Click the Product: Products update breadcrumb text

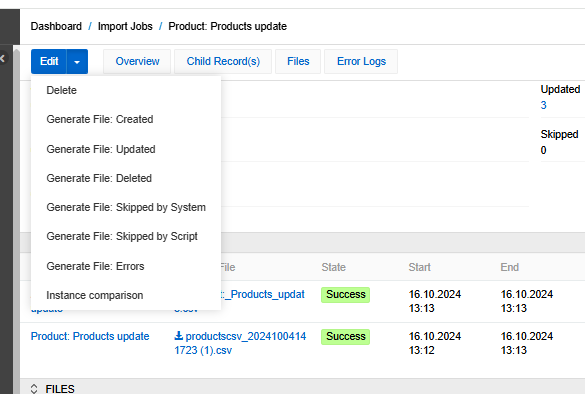pyautogui.click(x=228, y=26)
